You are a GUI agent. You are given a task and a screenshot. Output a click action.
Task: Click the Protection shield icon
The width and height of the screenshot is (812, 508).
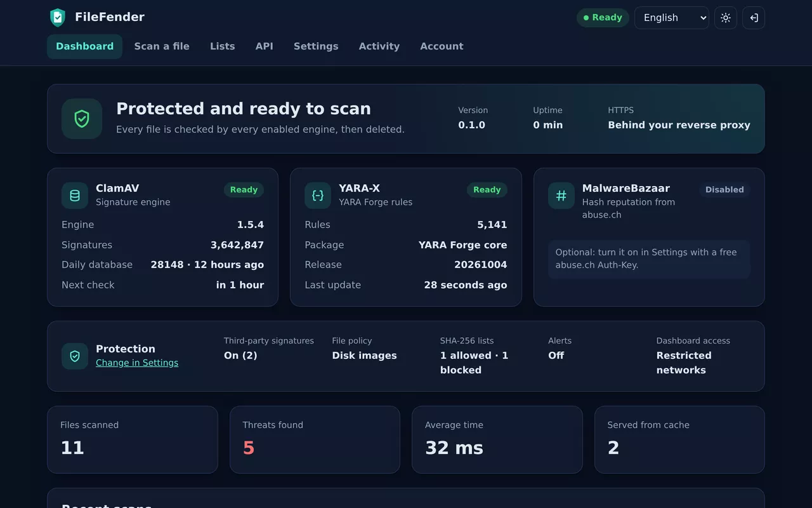(x=75, y=356)
